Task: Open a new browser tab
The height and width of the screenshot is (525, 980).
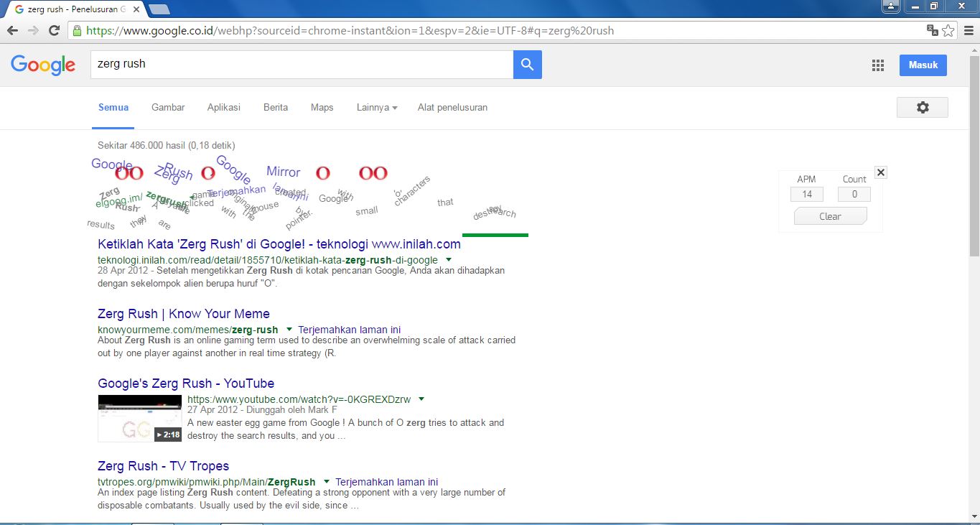Action: click(159, 9)
